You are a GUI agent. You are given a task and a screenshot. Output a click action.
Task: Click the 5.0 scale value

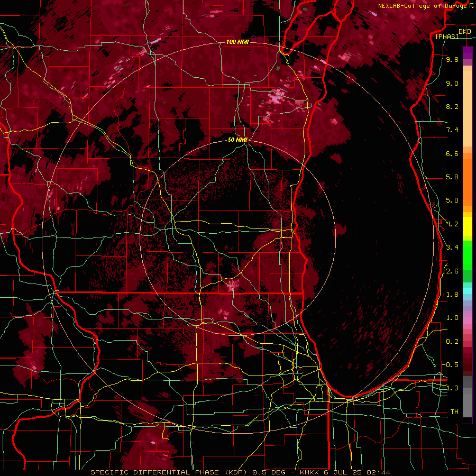(452, 200)
